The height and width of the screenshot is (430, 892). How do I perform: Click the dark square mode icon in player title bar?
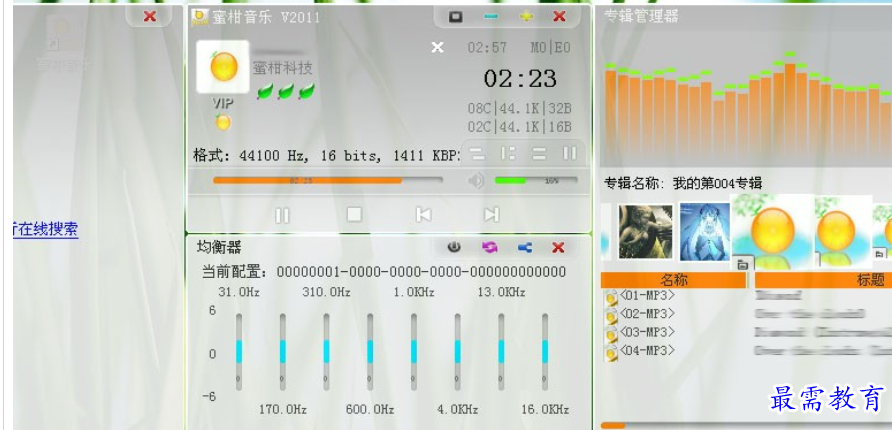coord(455,16)
